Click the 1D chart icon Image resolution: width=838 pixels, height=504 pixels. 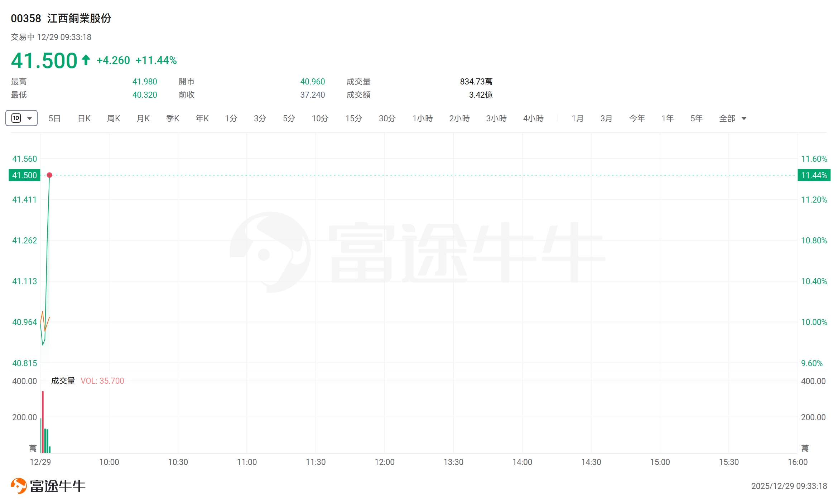(x=16, y=118)
